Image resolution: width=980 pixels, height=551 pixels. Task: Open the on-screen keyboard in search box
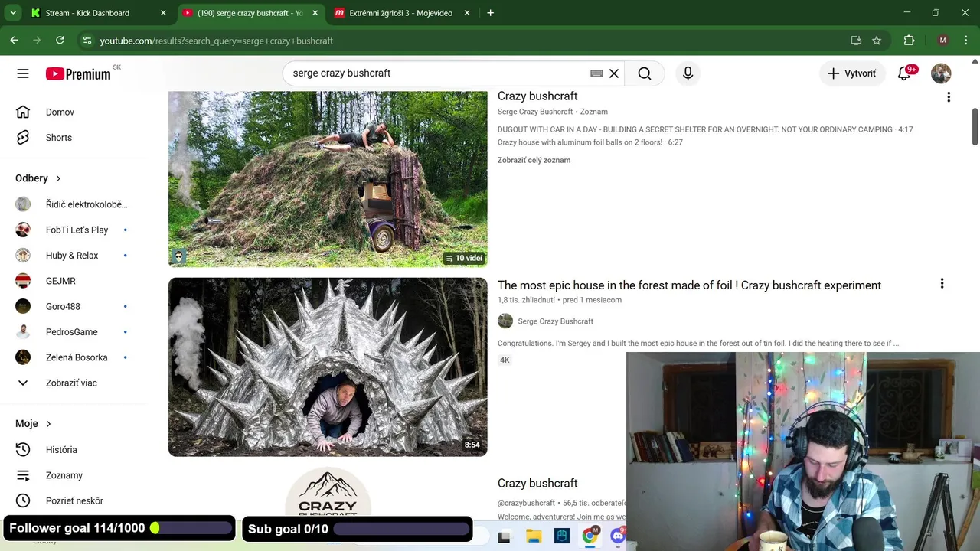click(x=596, y=73)
